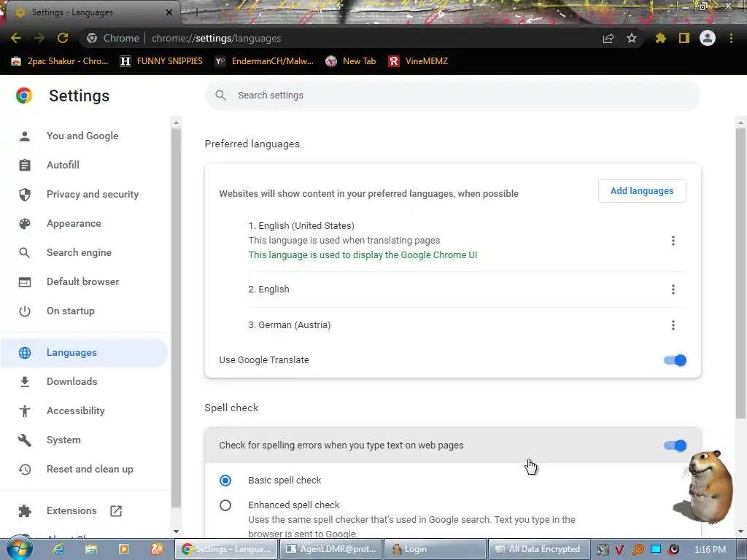
Task: Select the Languages sidebar item
Action: pos(85,352)
